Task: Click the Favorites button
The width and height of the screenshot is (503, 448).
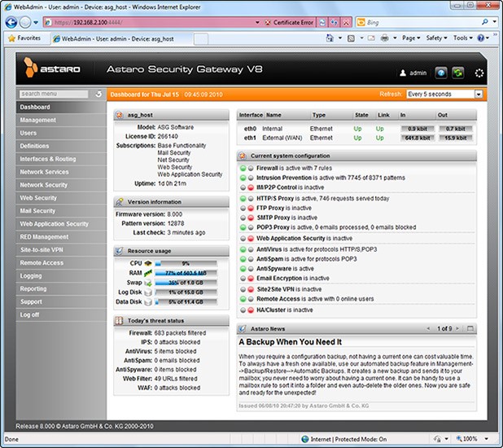Action: (x=24, y=38)
